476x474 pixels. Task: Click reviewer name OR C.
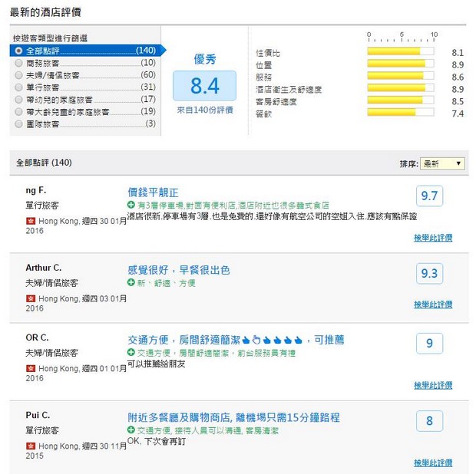click(x=37, y=337)
